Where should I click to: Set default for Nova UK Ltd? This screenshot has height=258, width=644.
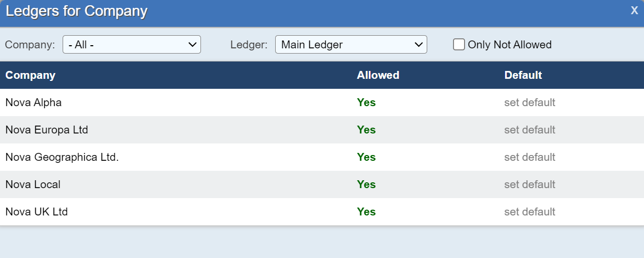529,212
